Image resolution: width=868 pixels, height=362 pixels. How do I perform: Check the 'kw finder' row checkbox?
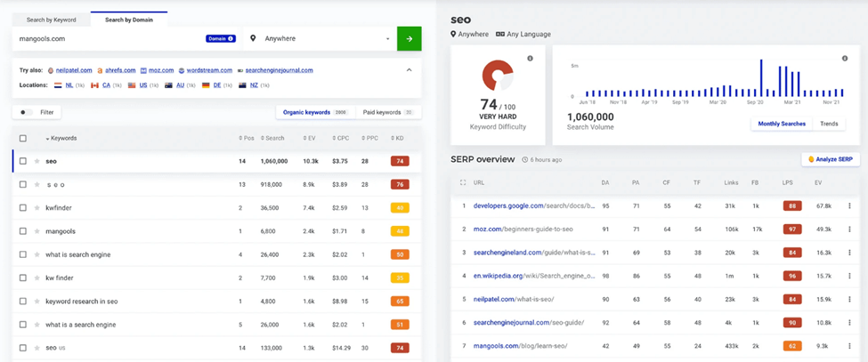pyautogui.click(x=22, y=278)
